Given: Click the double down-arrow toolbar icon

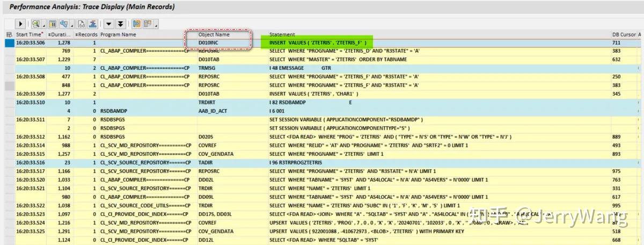Looking at the screenshot, I should pos(120,24).
